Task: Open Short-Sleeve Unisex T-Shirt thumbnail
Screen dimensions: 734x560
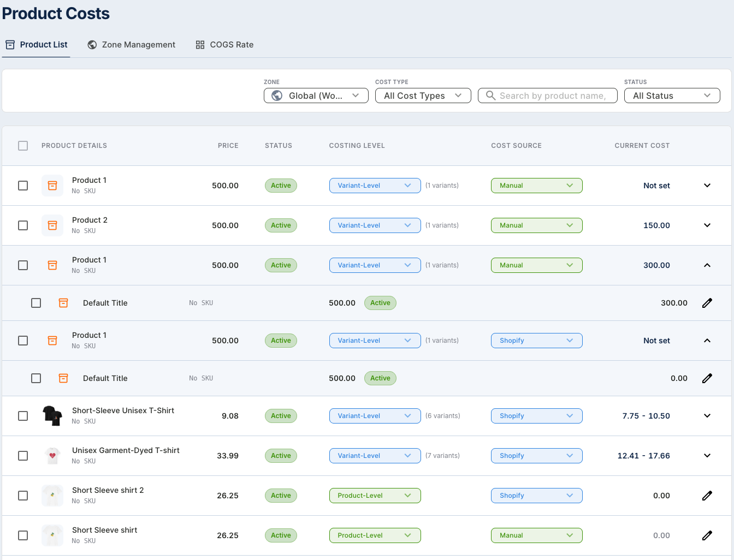Action: [x=52, y=416]
